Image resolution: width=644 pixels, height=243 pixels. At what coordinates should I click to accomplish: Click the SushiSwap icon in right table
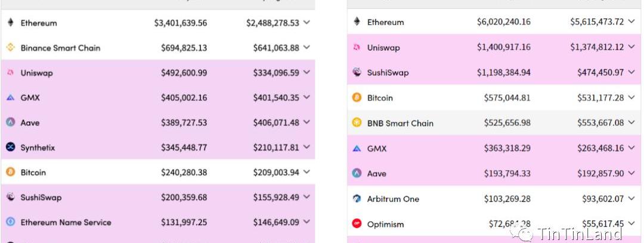click(357, 72)
